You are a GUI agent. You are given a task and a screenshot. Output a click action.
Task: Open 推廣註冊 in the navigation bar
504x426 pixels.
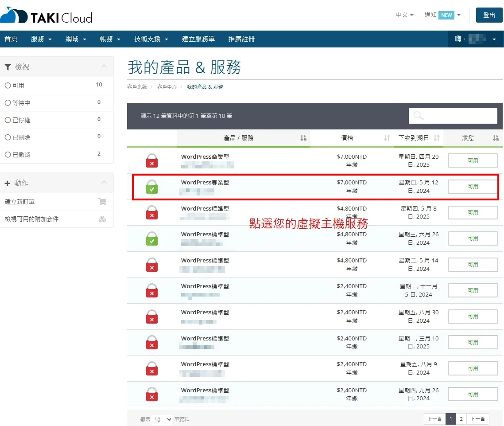(x=241, y=39)
